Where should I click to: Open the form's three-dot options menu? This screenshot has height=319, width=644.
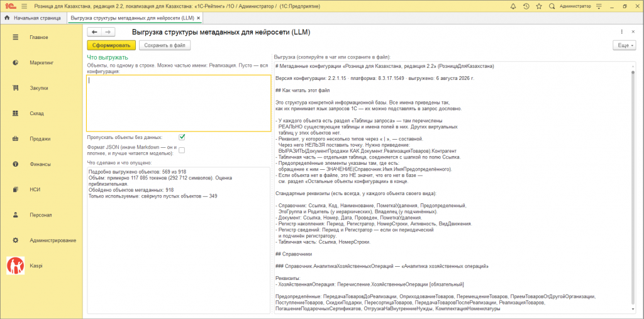pos(622,32)
